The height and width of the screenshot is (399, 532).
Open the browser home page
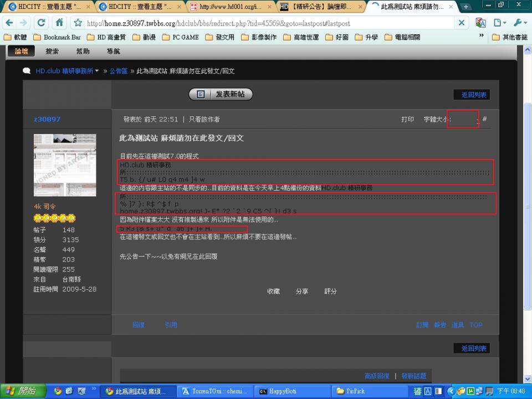pyautogui.click(x=59, y=23)
